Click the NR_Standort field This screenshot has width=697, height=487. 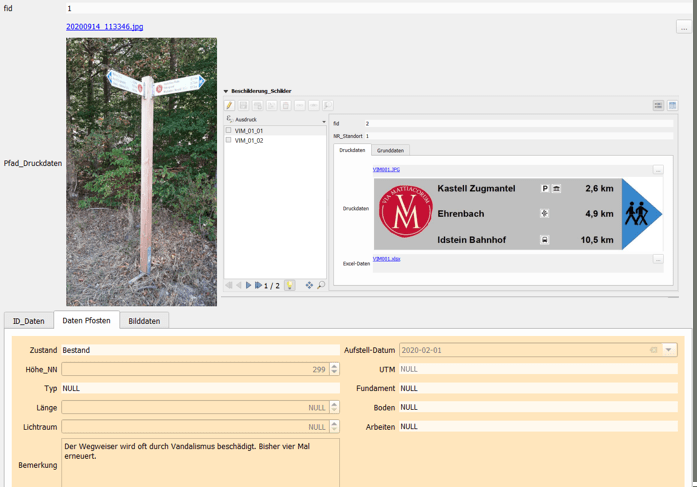(x=519, y=136)
